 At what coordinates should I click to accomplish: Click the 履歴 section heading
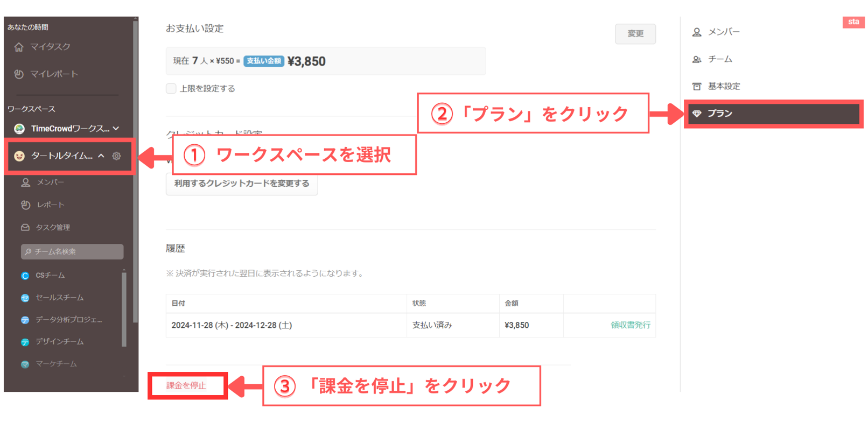click(x=176, y=249)
